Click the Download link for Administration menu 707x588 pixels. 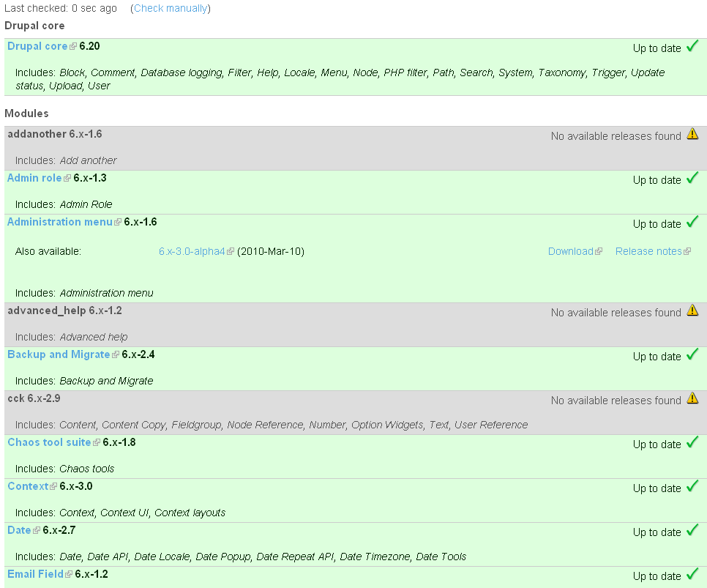coord(570,251)
